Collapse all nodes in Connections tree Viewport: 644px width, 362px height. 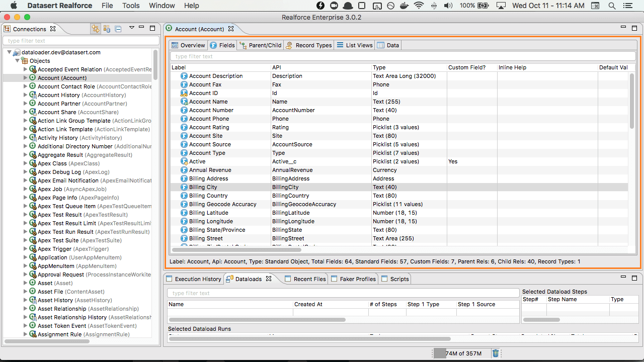118,29
